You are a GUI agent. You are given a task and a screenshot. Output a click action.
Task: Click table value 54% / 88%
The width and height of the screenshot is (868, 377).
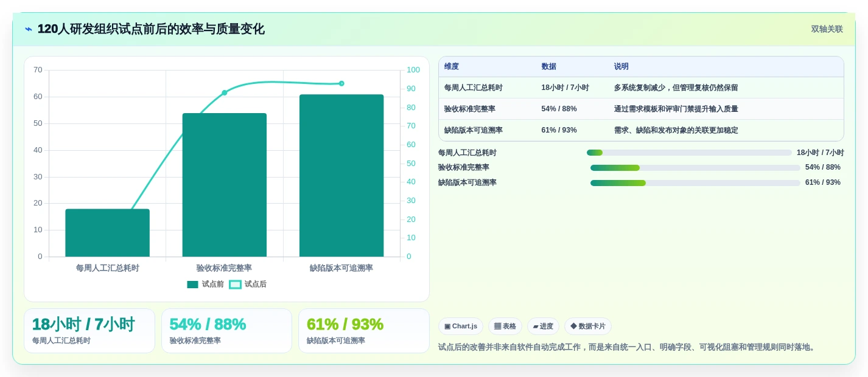(x=559, y=109)
